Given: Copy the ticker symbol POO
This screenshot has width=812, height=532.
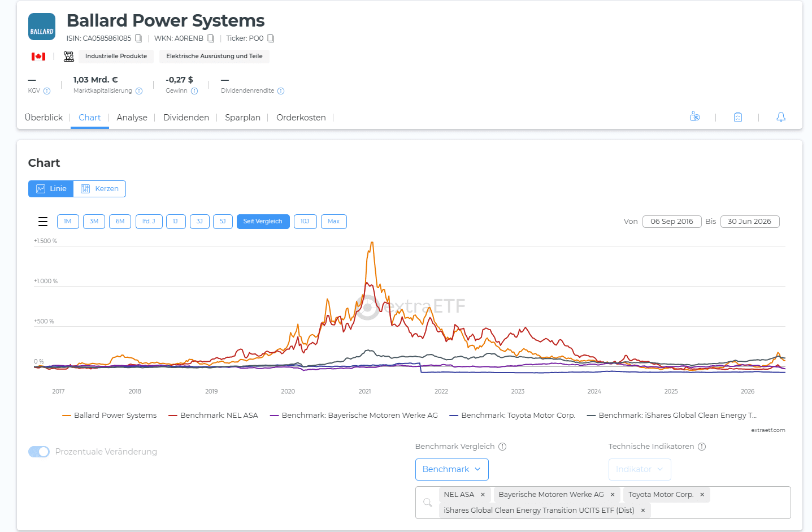Looking at the screenshot, I should 271,38.
